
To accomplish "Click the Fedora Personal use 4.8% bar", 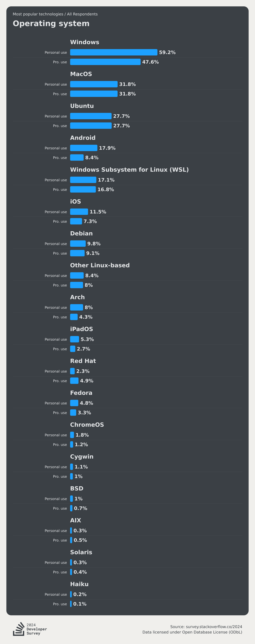I will point(74,403).
